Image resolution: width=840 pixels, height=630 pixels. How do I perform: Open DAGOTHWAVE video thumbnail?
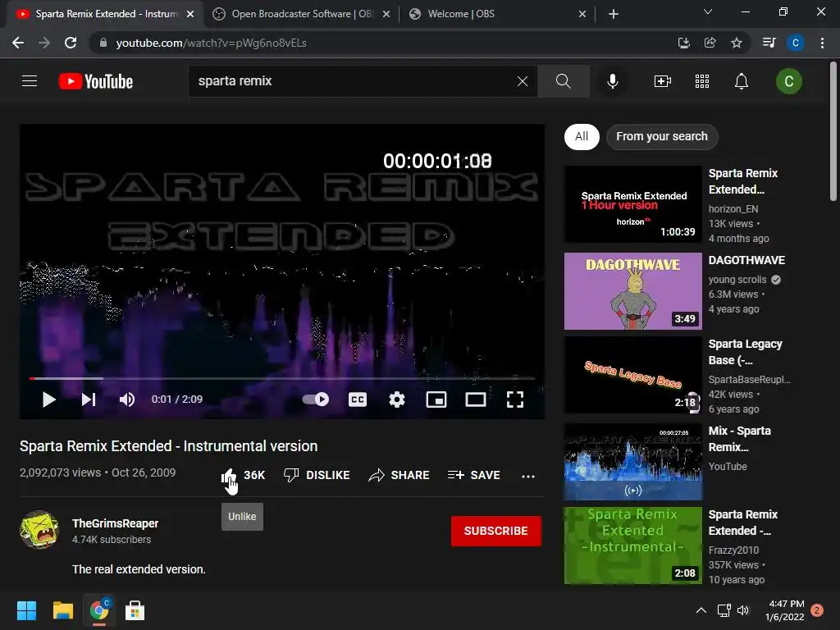pyautogui.click(x=633, y=291)
